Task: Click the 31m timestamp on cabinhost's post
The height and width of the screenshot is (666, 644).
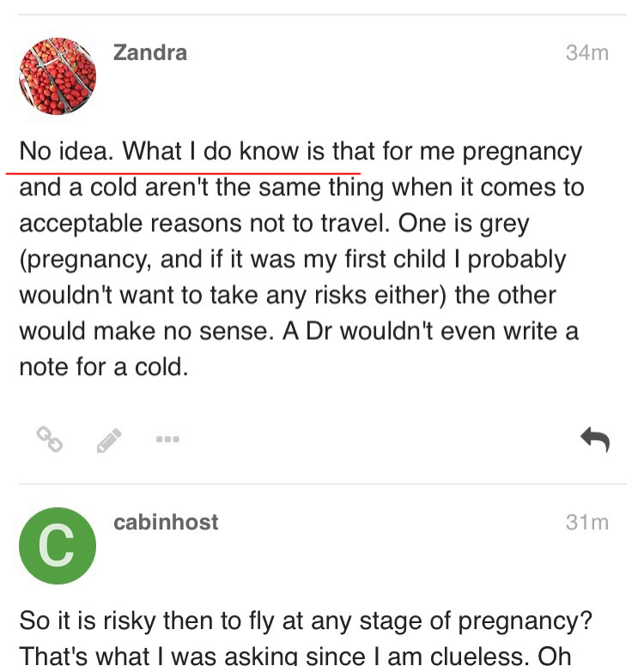Action: point(587,522)
